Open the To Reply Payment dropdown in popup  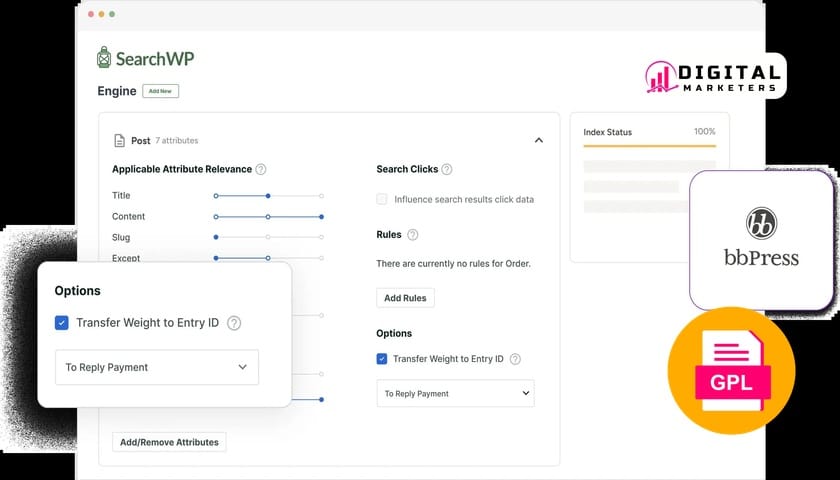[x=156, y=367]
